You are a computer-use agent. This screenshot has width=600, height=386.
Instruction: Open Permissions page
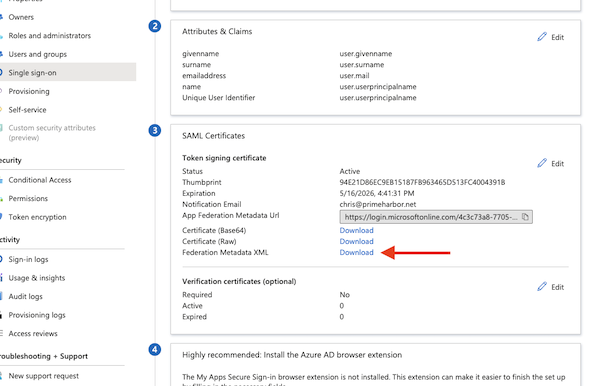tap(28, 199)
